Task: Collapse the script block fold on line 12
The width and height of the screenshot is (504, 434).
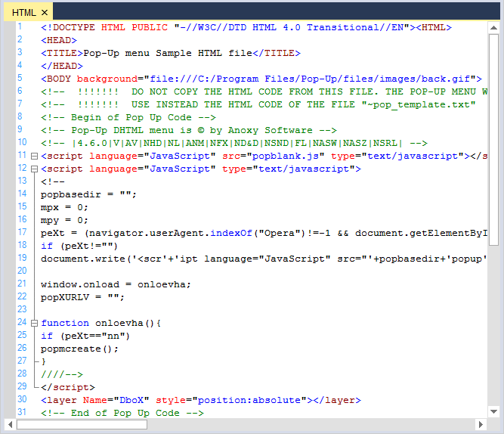Action: click(x=34, y=169)
